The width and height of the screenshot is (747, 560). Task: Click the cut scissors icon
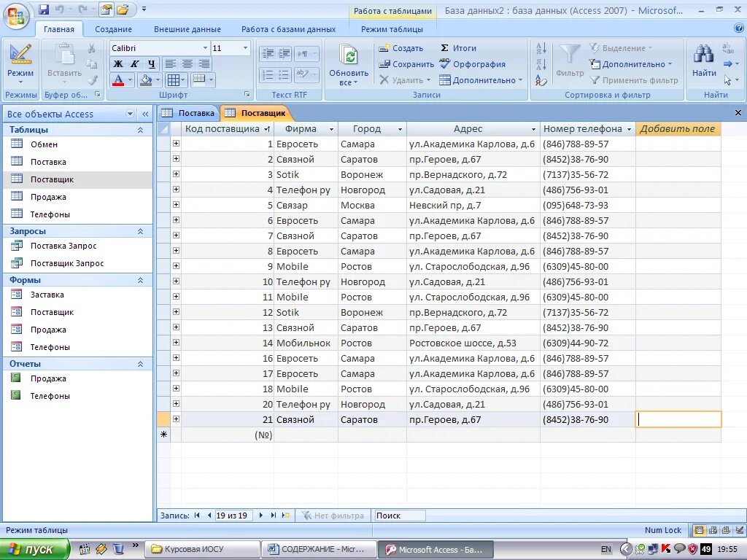click(91, 48)
